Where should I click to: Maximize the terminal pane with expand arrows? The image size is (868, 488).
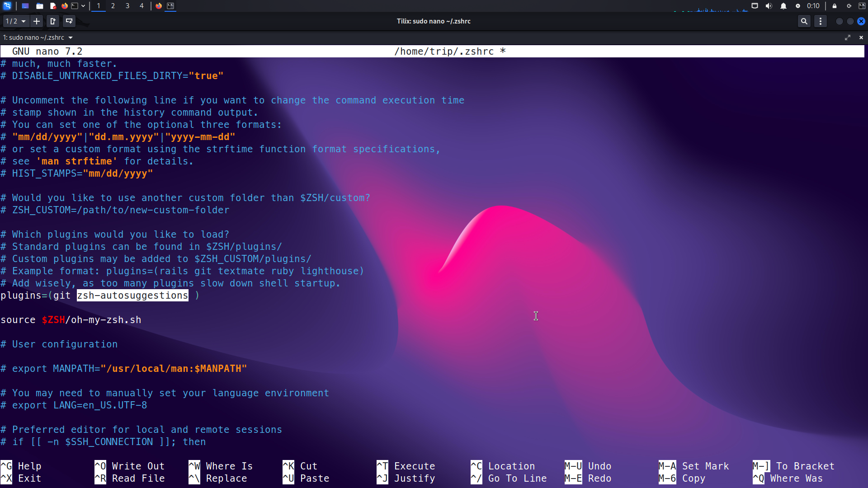[848, 38]
